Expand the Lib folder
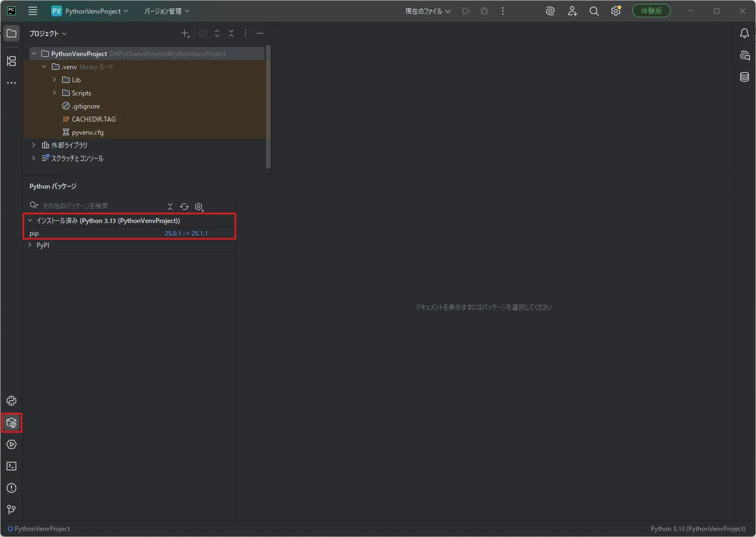 [55, 80]
